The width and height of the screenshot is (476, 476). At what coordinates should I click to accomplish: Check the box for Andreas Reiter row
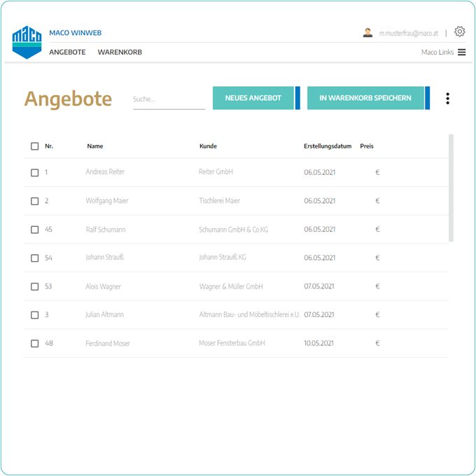[x=35, y=172]
